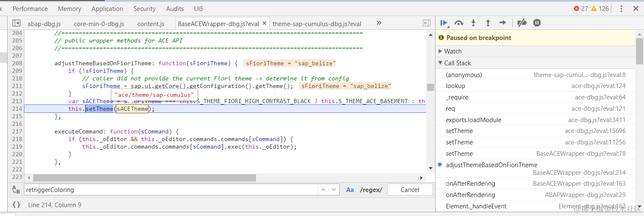Show the file navigator pane

(16, 23)
